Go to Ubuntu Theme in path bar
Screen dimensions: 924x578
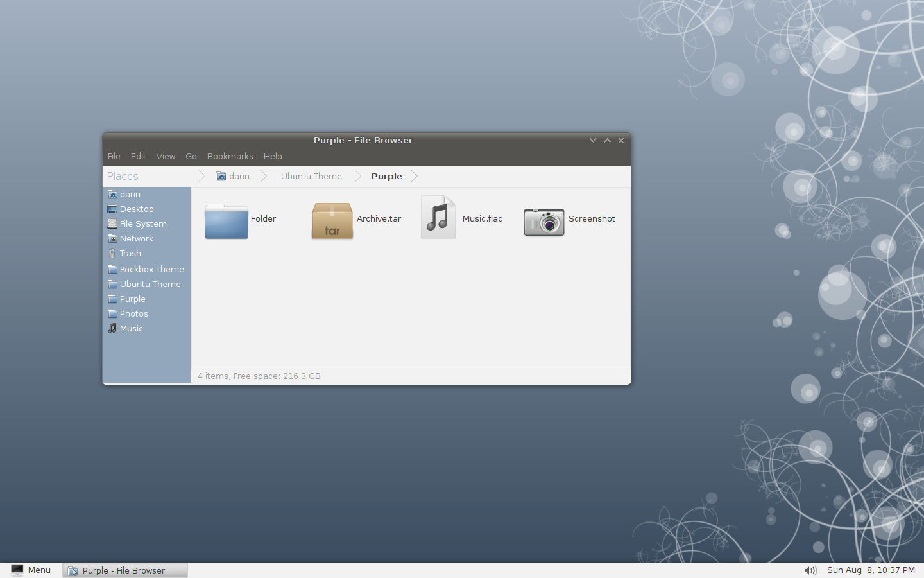pyautogui.click(x=311, y=176)
